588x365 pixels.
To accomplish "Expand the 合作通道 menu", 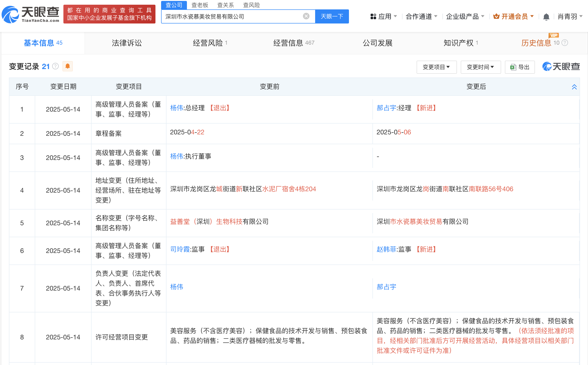I will coord(421,16).
